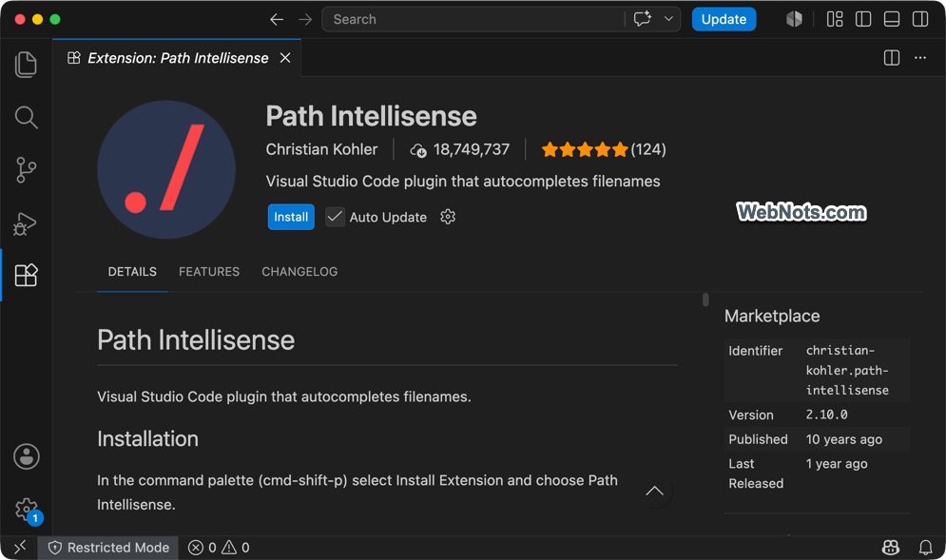Switch to the FEATURES tab
Image resolution: width=946 pixels, height=560 pixels.
209,272
